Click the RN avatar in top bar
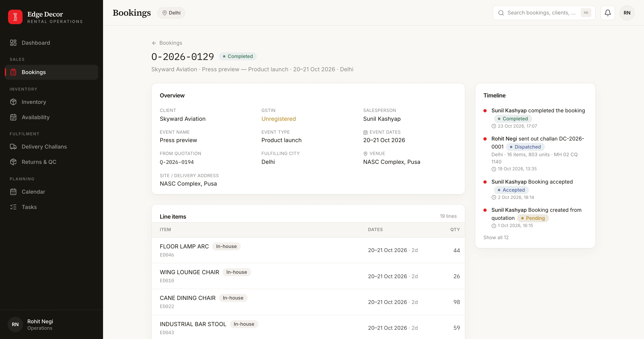 tap(627, 13)
